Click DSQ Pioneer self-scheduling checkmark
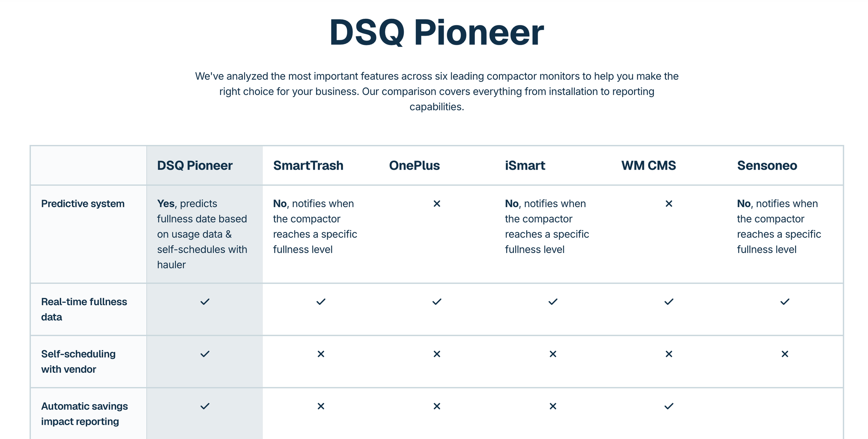Viewport: 868px width, 439px height. [205, 354]
